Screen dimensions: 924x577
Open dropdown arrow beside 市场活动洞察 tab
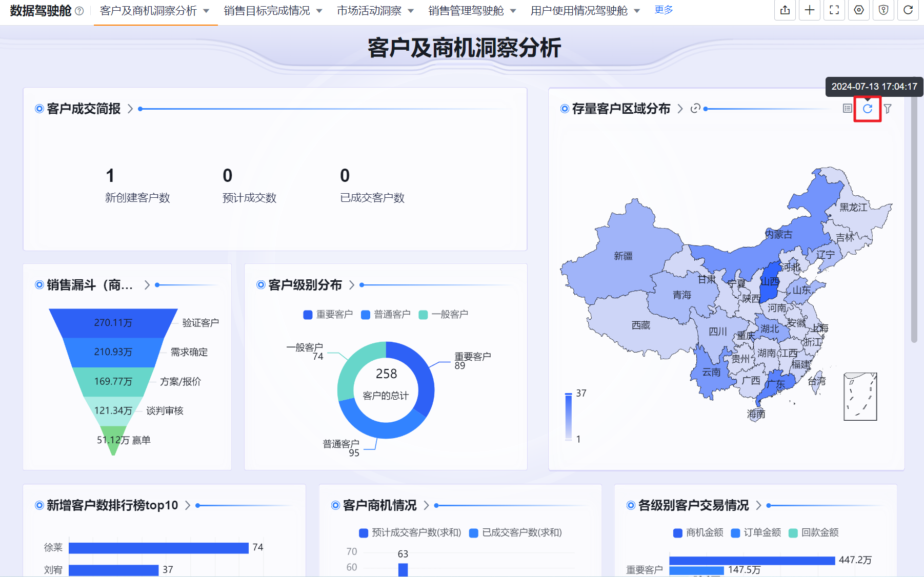(x=410, y=11)
